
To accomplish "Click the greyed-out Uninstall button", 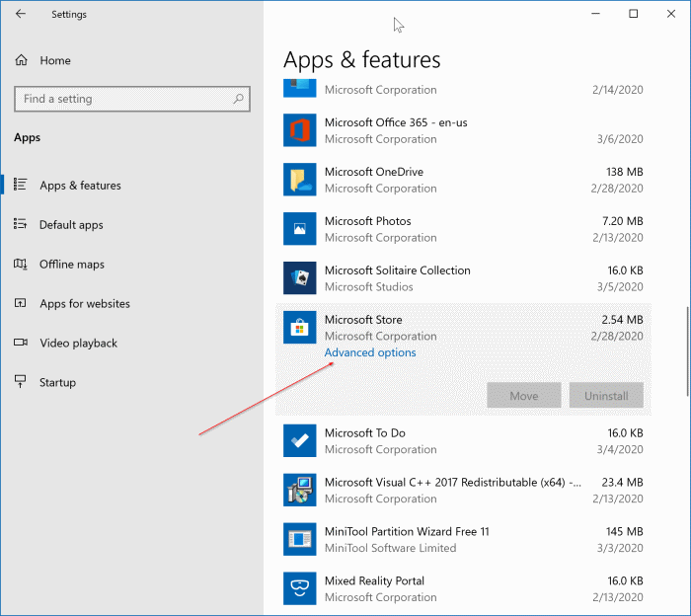I will 606,395.
